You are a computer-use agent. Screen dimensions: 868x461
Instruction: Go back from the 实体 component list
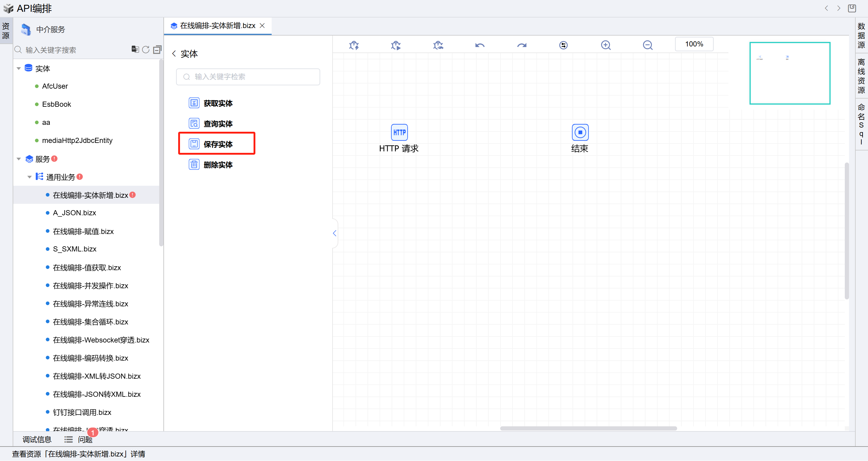[174, 54]
